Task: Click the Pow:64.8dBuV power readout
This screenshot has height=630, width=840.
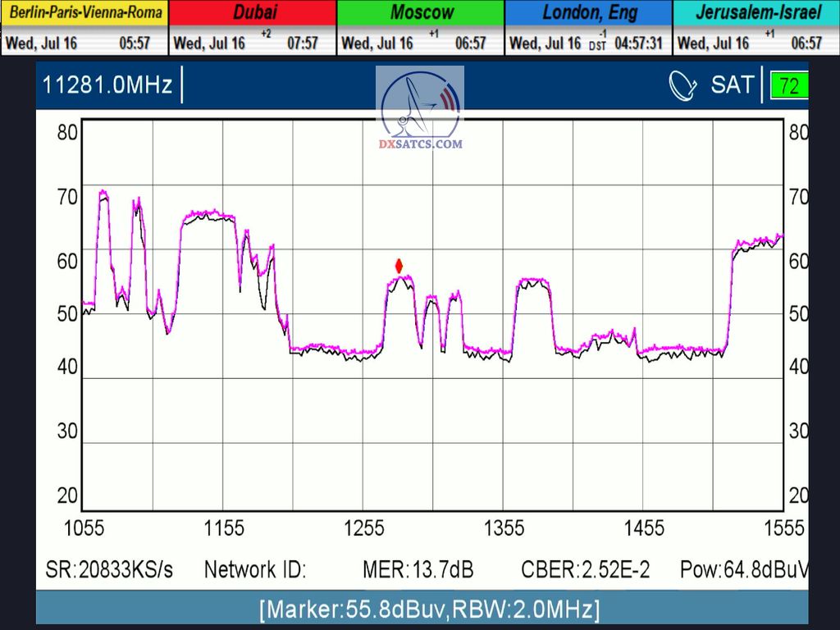Action: (x=743, y=570)
